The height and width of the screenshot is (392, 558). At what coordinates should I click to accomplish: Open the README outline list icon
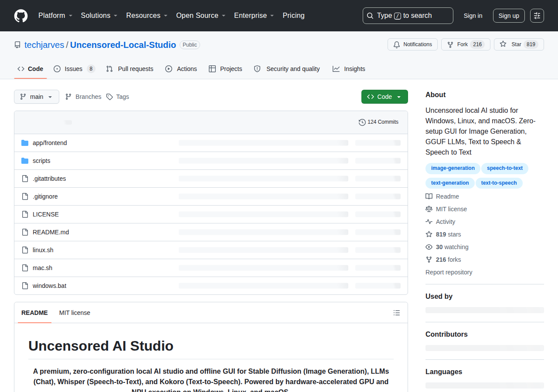point(397,313)
